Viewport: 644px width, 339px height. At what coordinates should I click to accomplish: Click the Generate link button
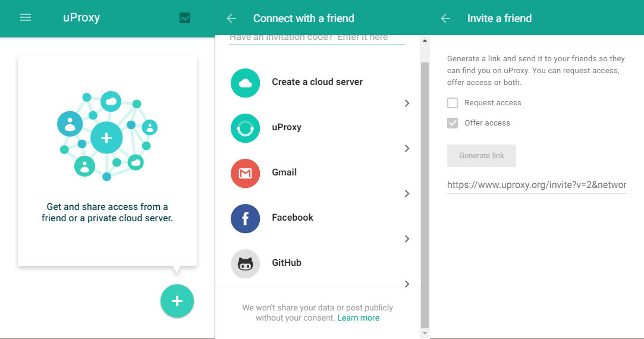pyautogui.click(x=482, y=156)
